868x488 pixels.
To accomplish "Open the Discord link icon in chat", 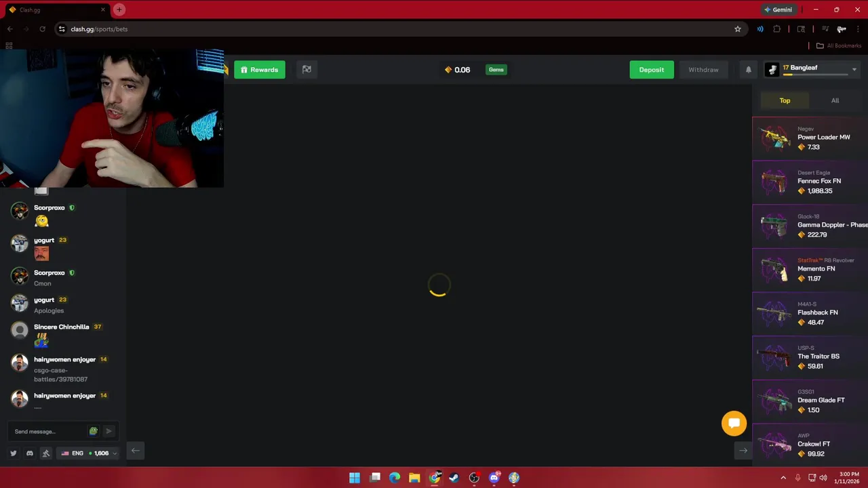I will coord(30,453).
